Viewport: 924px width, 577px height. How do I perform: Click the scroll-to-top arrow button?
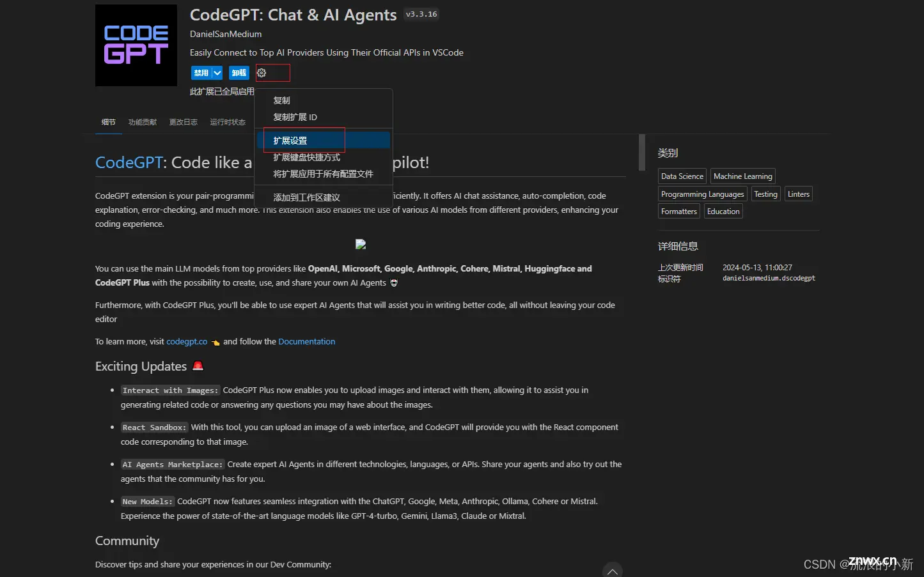[613, 570]
